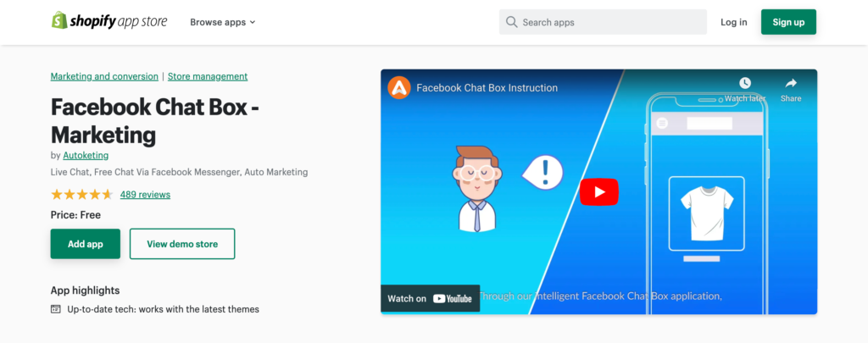Click View demo store button
The height and width of the screenshot is (343, 868).
pos(182,244)
